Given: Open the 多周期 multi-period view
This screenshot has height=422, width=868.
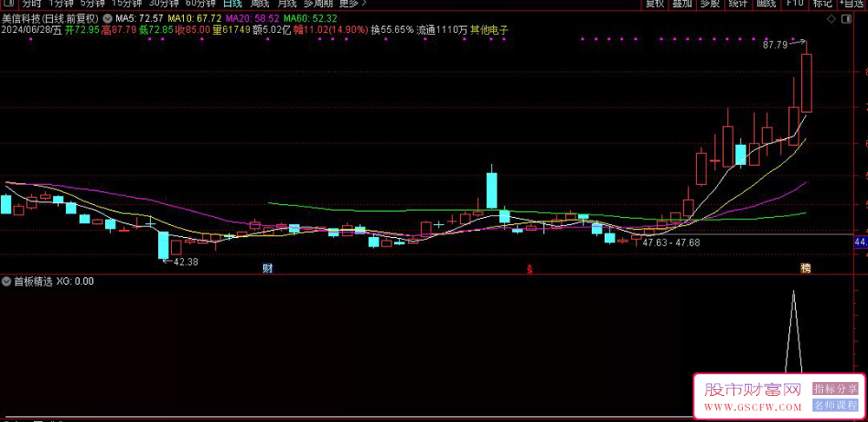Looking at the screenshot, I should click(x=318, y=3).
